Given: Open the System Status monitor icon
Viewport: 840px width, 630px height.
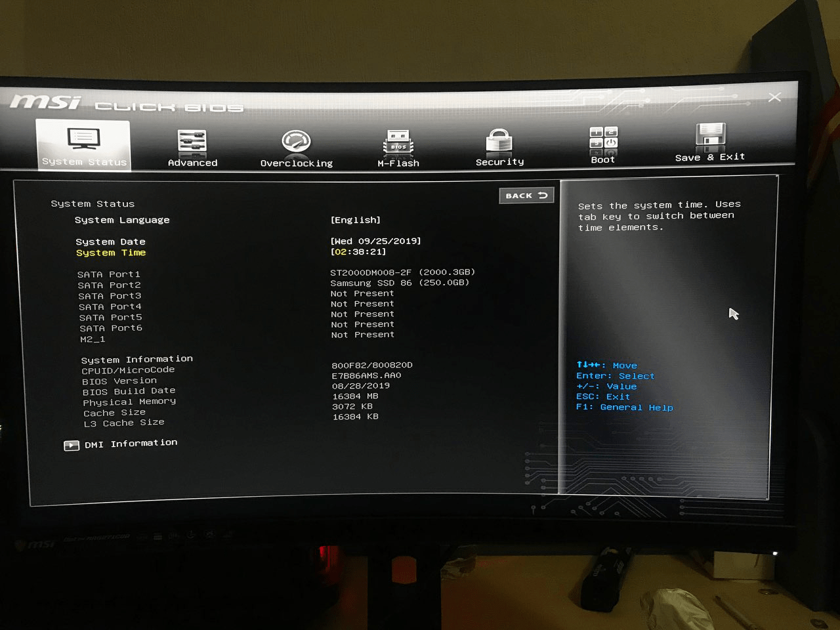Looking at the screenshot, I should click(x=83, y=139).
